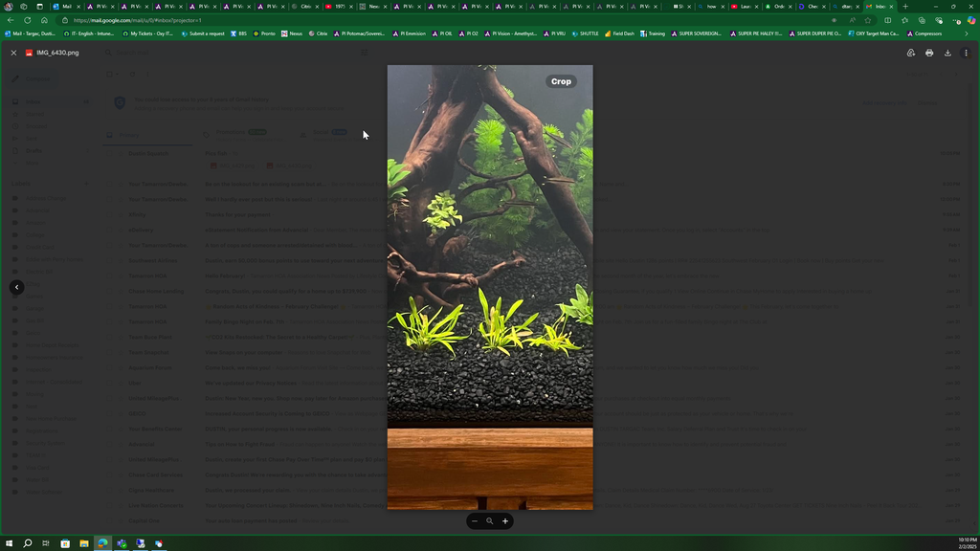
Task: Open the Compressors bookmark
Action: coord(924,33)
